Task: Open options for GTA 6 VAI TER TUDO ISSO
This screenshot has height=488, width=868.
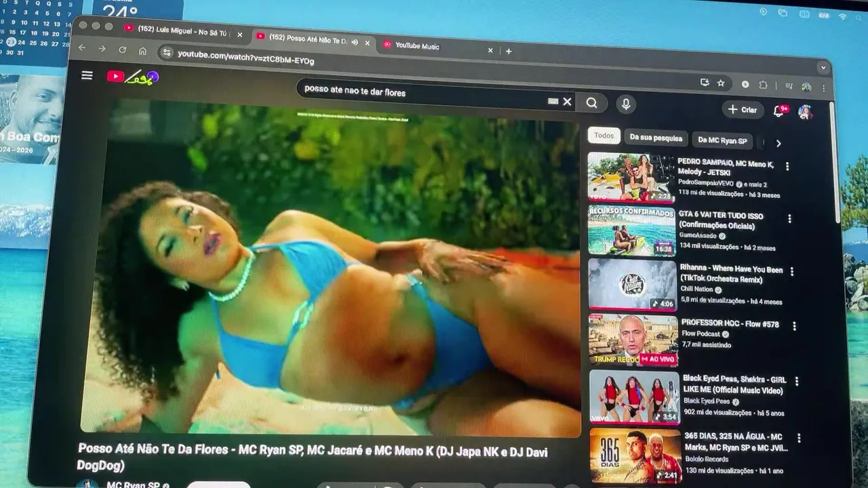Action: tap(789, 218)
